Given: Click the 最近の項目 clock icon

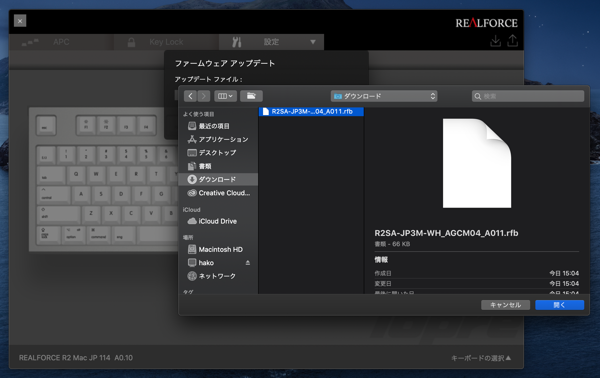Looking at the screenshot, I should [x=192, y=126].
